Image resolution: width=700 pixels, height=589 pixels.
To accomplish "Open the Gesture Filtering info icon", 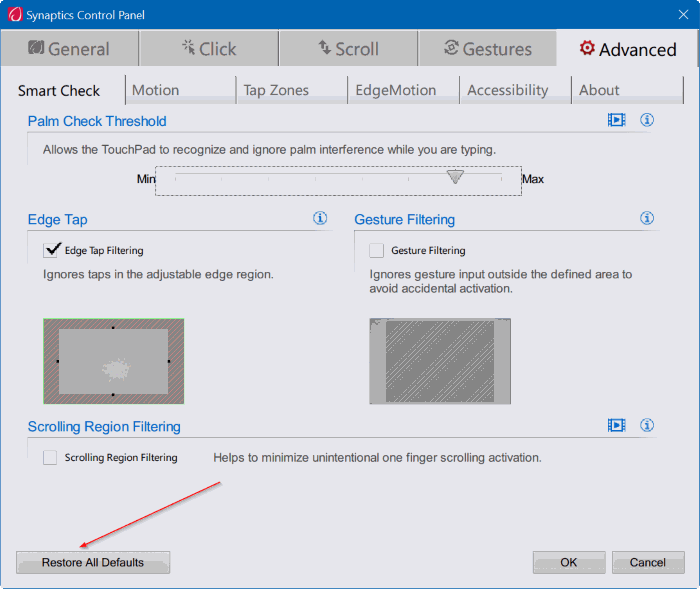I will pyautogui.click(x=647, y=218).
